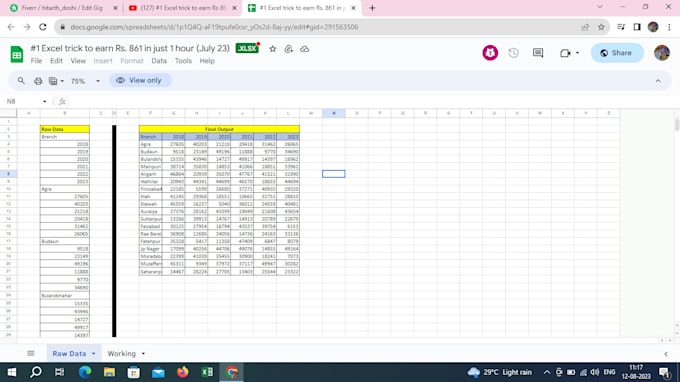The height and width of the screenshot is (382, 680).
Task: Start a Meet call camera icon
Action: [x=565, y=53]
